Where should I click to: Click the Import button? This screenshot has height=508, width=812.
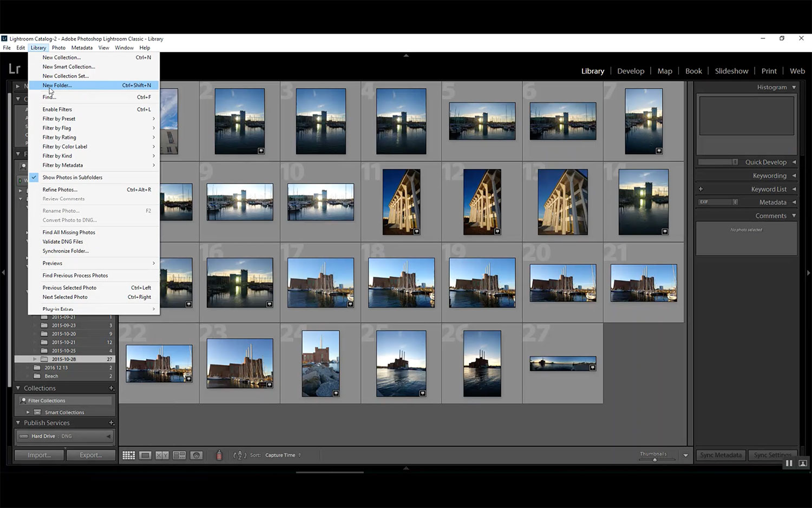click(x=39, y=455)
